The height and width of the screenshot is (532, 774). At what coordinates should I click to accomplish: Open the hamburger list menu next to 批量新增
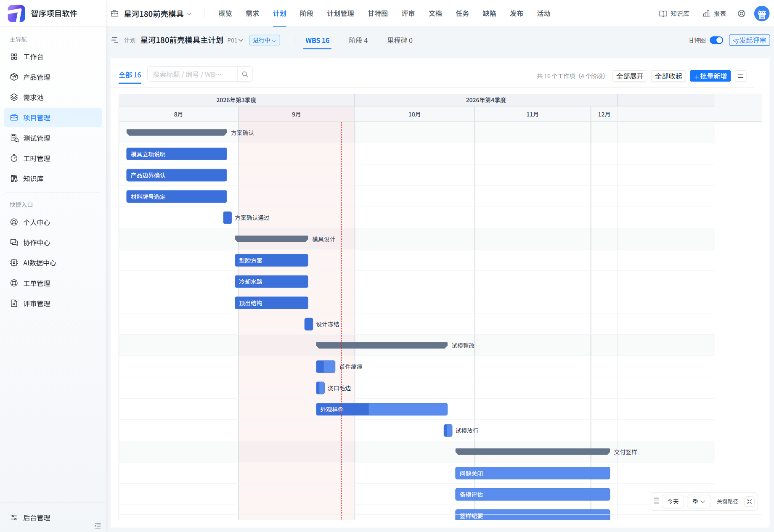(x=741, y=76)
